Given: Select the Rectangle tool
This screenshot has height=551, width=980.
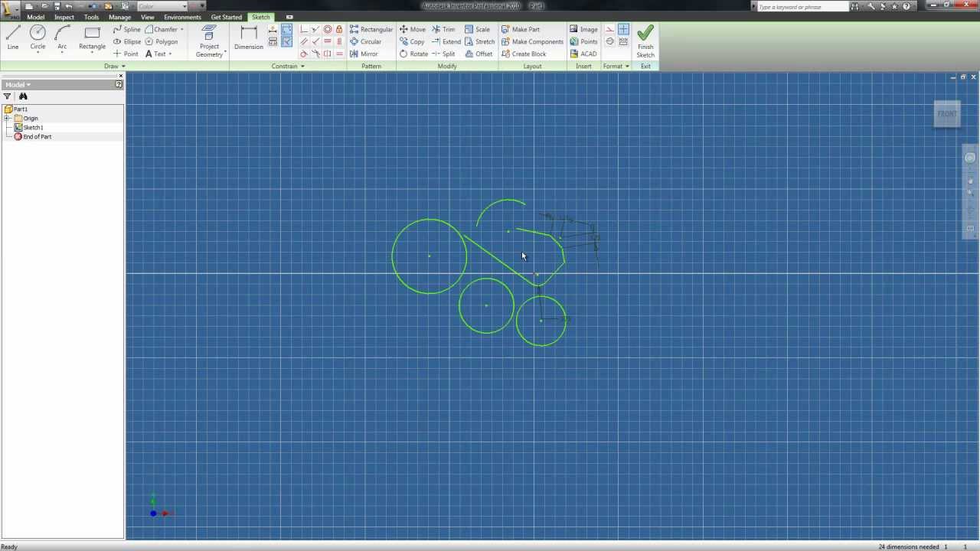Looking at the screenshot, I should (92, 37).
